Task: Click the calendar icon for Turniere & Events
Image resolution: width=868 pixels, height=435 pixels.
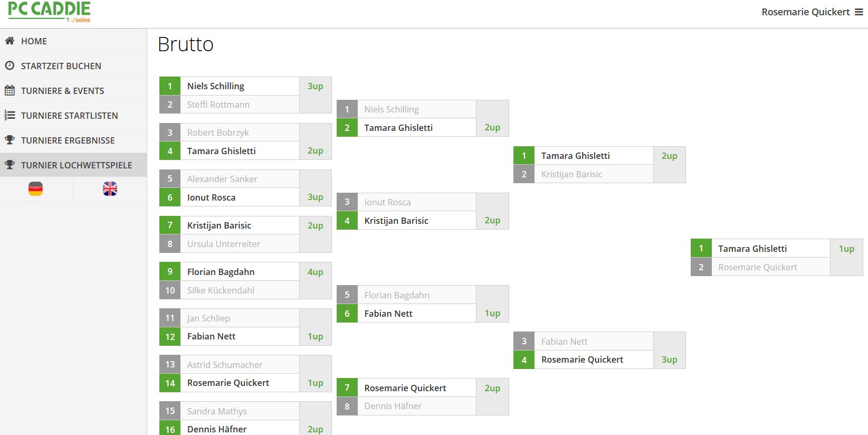Action: click(x=9, y=90)
